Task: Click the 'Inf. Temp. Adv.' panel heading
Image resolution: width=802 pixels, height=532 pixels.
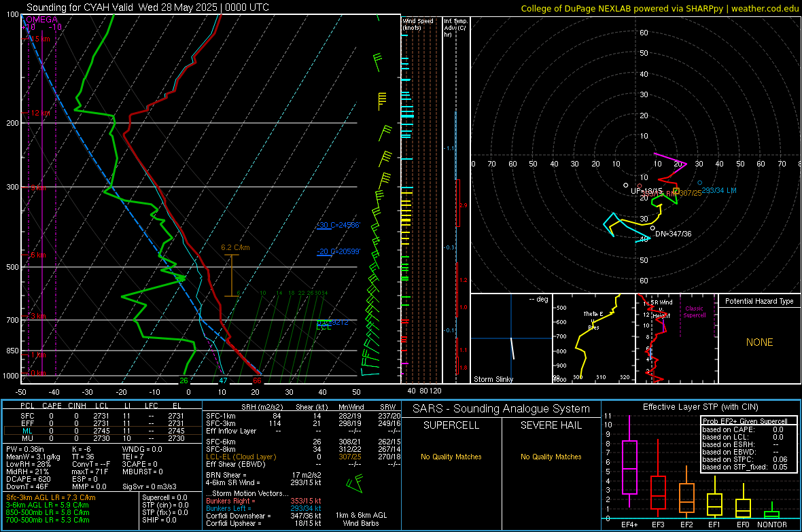Action: [x=455, y=28]
